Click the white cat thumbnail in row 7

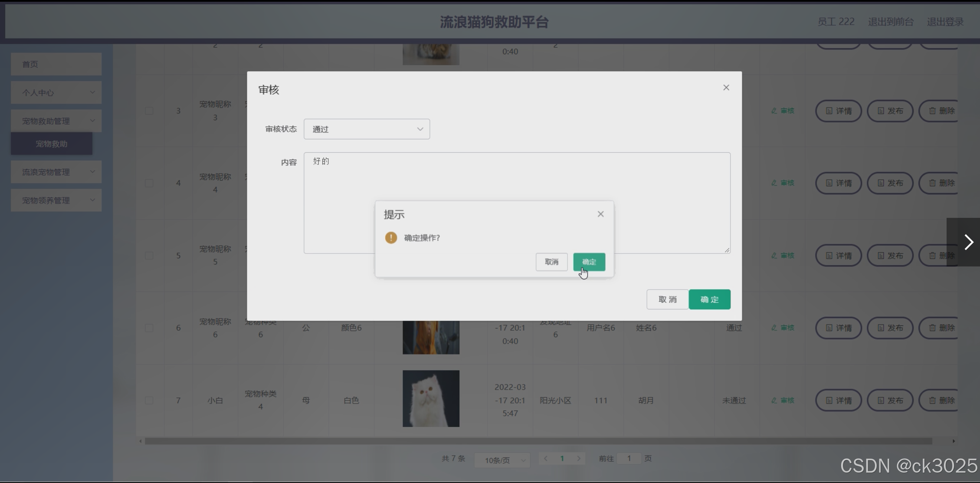[x=431, y=398]
